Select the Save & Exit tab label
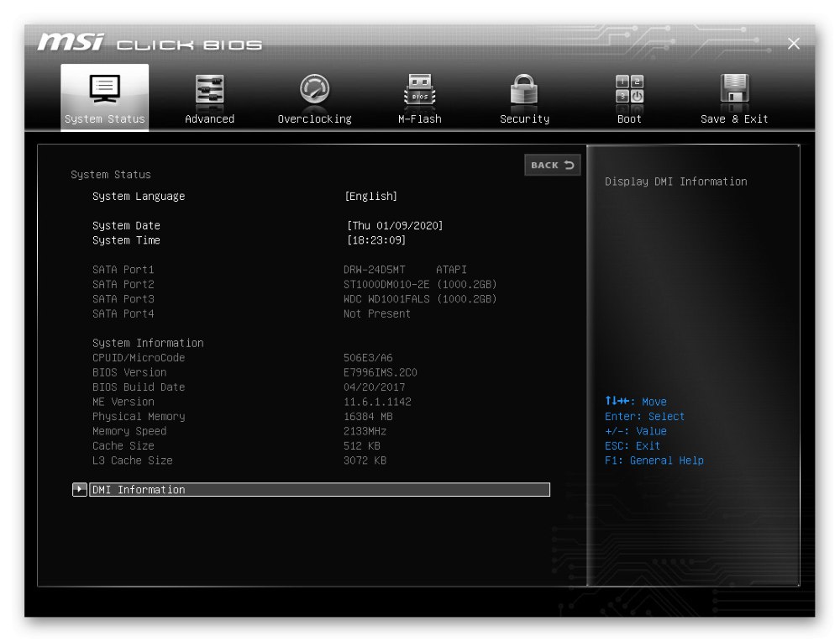Viewport: 840px width, 642px height. 734,119
